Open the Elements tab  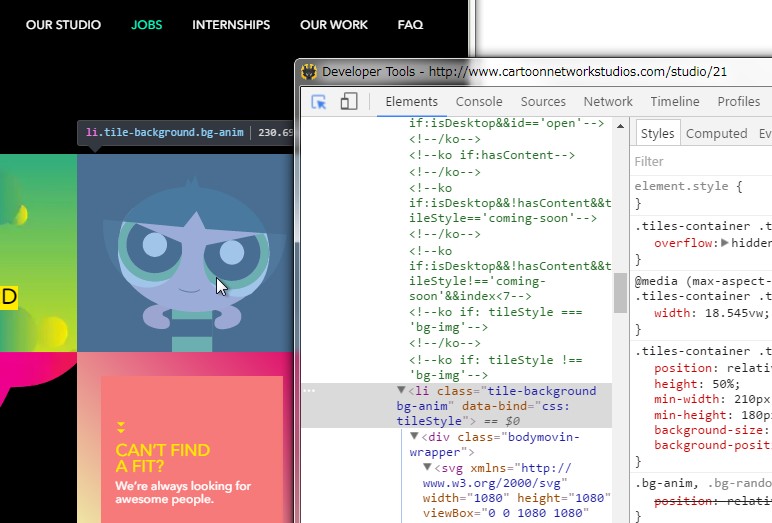tap(412, 101)
